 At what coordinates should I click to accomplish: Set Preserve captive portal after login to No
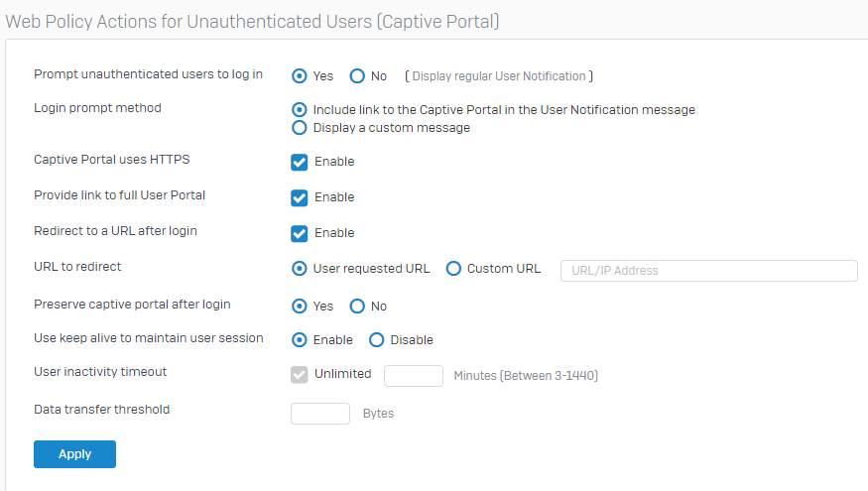click(358, 307)
